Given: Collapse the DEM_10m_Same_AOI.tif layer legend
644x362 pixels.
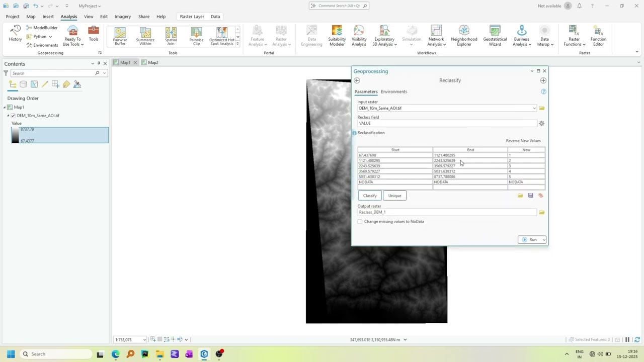Looking at the screenshot, I should (8, 116).
